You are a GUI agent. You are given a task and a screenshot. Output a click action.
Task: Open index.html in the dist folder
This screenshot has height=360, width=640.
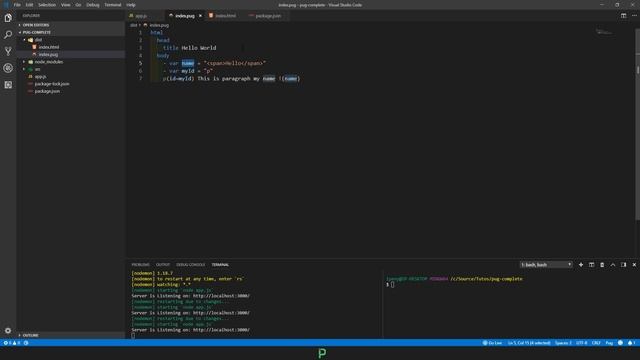[49, 47]
